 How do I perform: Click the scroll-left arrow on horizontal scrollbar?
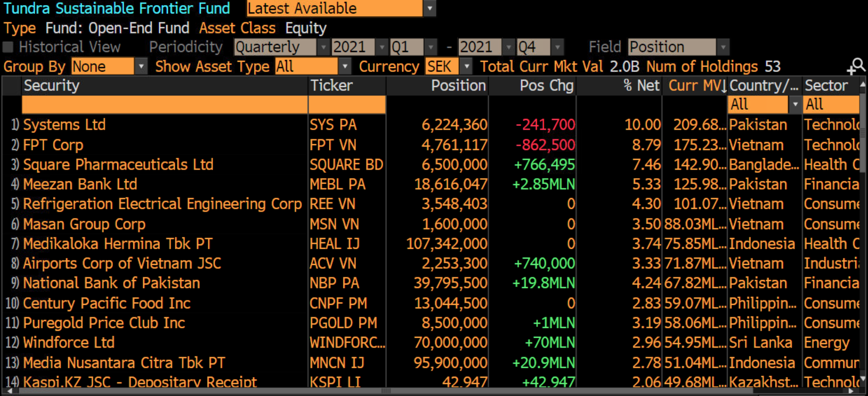coord(9,391)
